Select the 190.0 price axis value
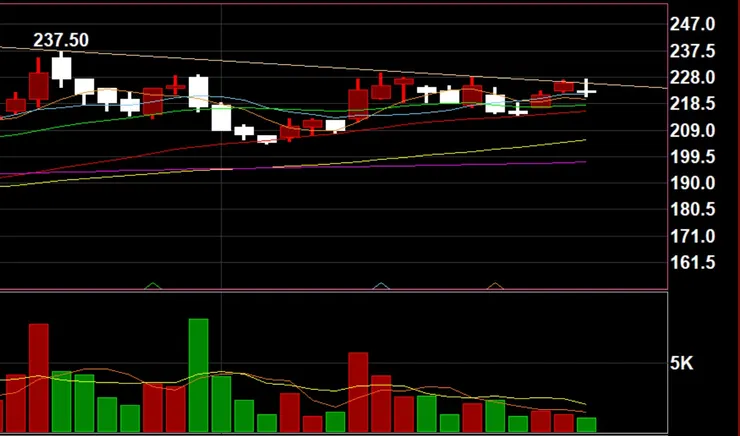Viewport: 740px width, 436px height. point(692,183)
